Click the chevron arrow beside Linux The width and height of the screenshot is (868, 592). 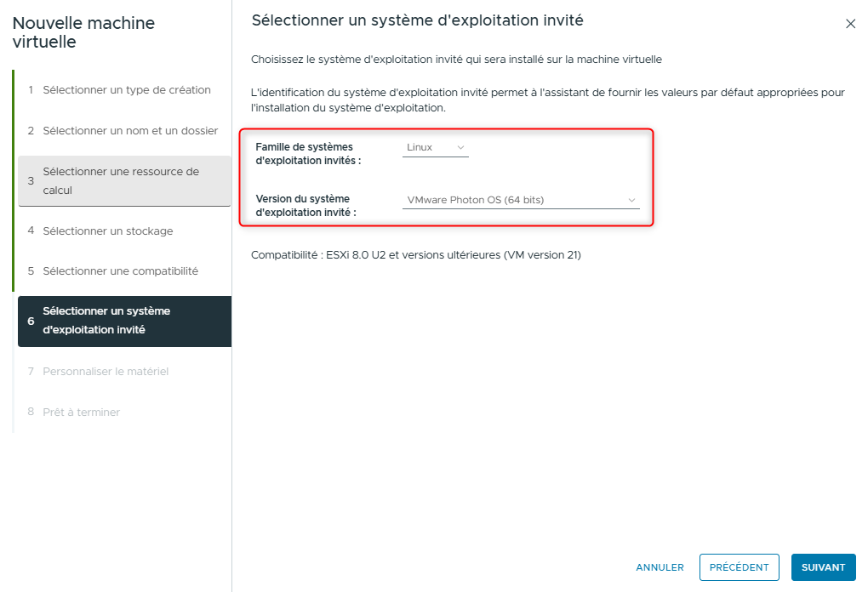pos(461,148)
